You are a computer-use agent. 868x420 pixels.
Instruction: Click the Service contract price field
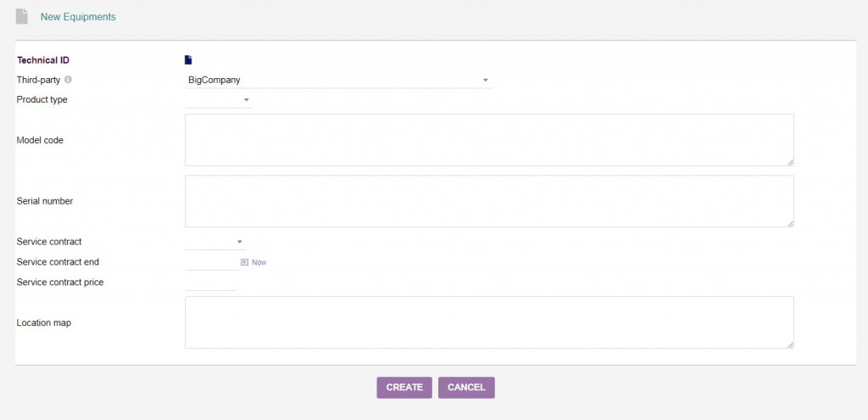[x=210, y=283]
